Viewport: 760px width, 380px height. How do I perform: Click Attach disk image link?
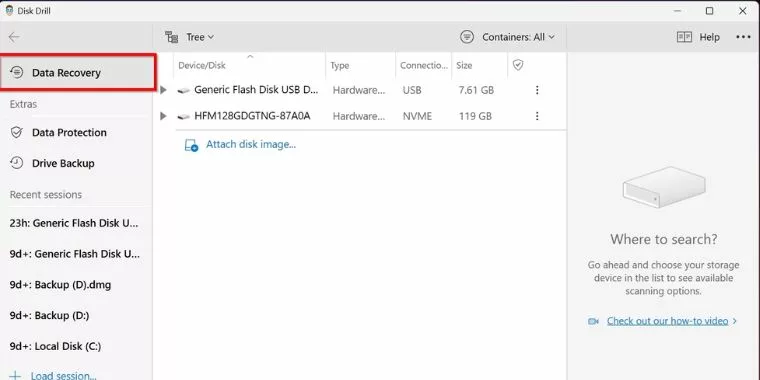(251, 144)
